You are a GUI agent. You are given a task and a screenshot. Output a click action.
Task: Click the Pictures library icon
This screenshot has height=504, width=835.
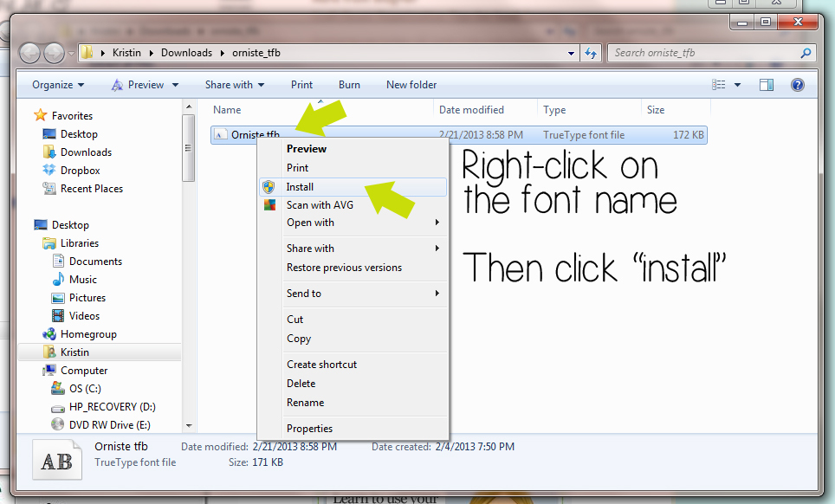[x=58, y=298]
